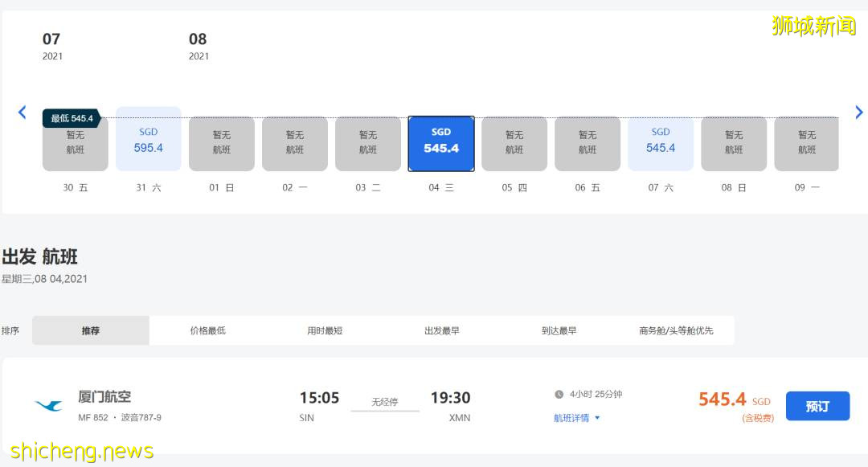868x467 pixels.
Task: Click the highlighted 04 三 date card
Action: click(x=440, y=143)
